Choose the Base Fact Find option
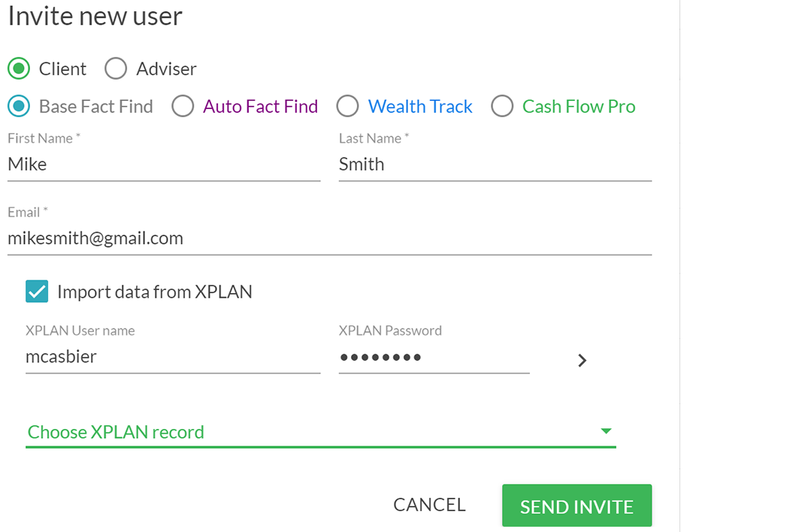799x532 pixels. (x=19, y=106)
